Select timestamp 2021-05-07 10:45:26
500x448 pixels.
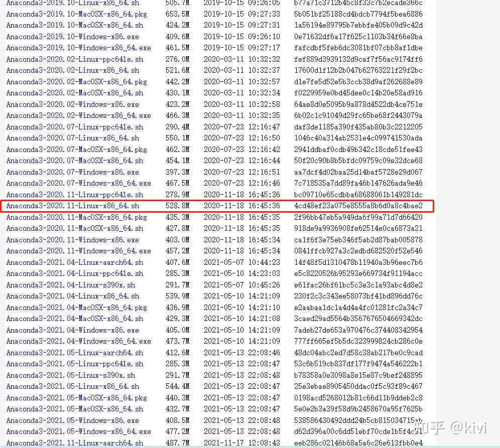241,285
